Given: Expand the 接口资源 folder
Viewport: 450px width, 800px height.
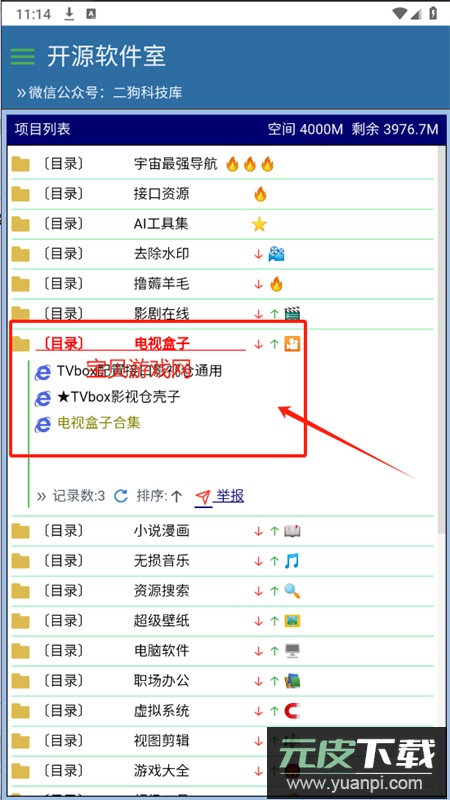Looking at the screenshot, I should (x=161, y=194).
